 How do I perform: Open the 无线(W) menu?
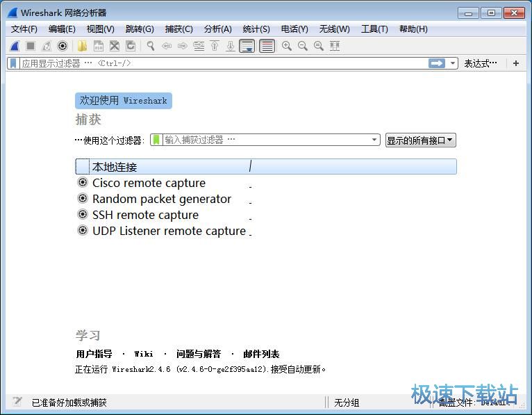(x=334, y=29)
